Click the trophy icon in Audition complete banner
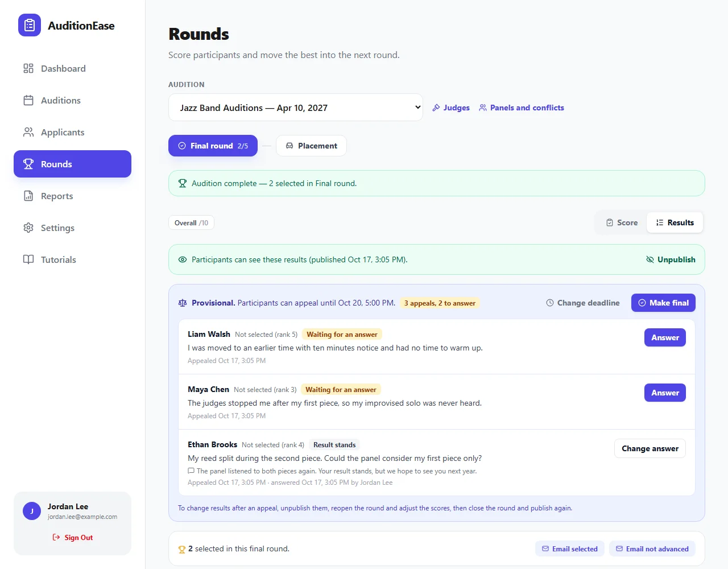The image size is (728, 569). click(x=183, y=183)
